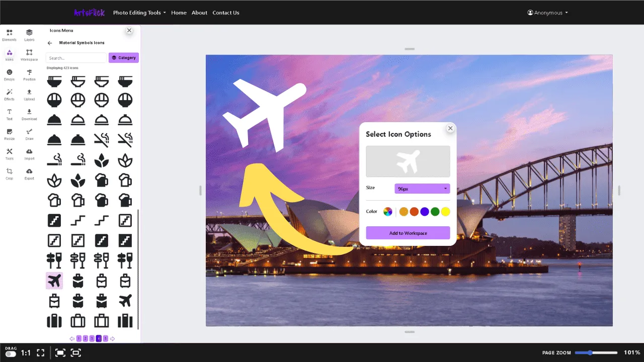Click the Add to Workspace button
Image resolution: width=644 pixels, height=362 pixels.
(408, 233)
